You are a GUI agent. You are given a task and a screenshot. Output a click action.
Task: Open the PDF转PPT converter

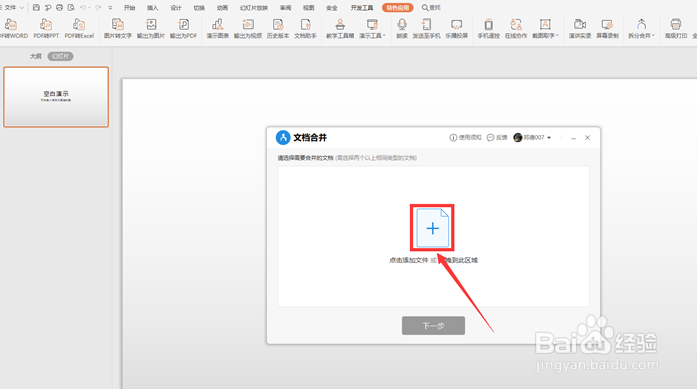point(46,28)
